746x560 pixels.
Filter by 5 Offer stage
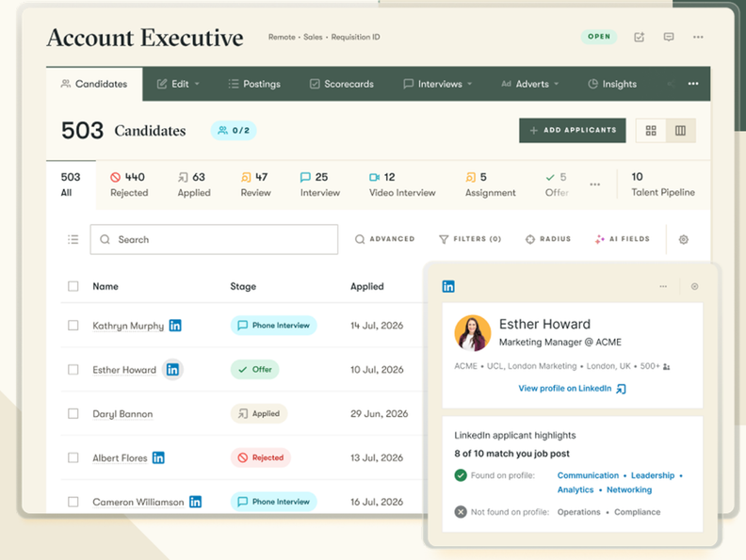(x=557, y=184)
